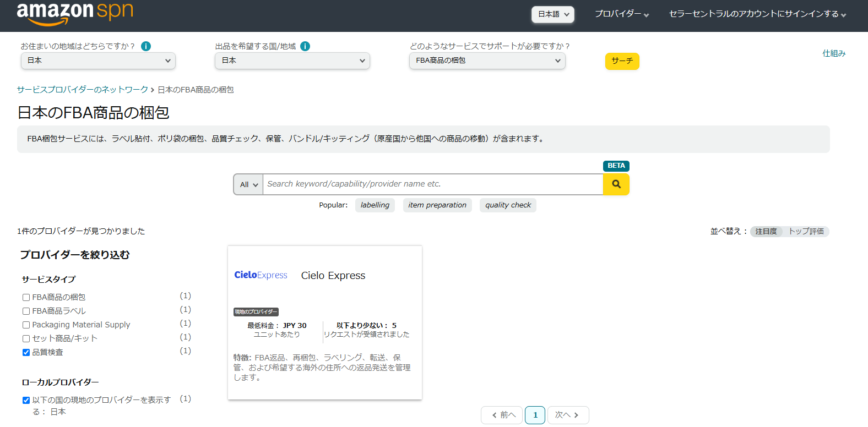Expand the プロバイダー menu
Viewport: 868px width, 427px height.
622,14
